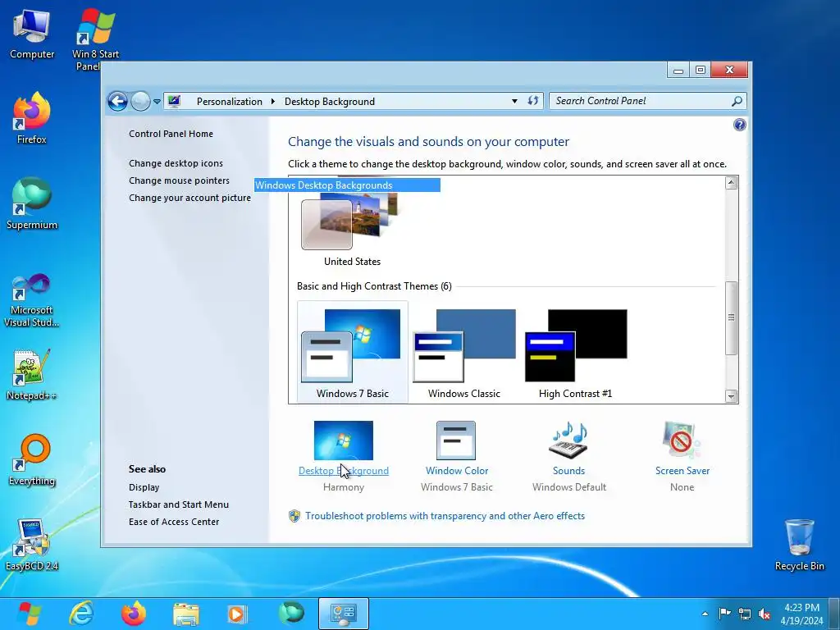Click the Forward navigation arrow button

tap(140, 101)
